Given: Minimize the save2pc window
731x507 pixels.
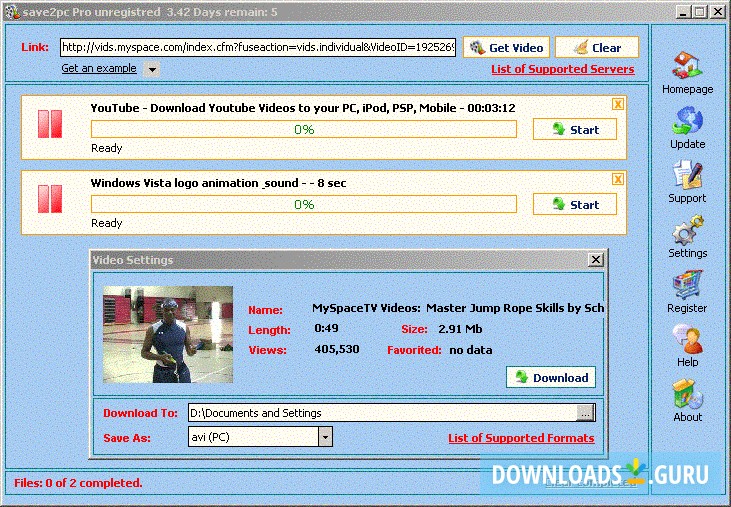Looking at the screenshot, I should pyautogui.click(x=683, y=12).
